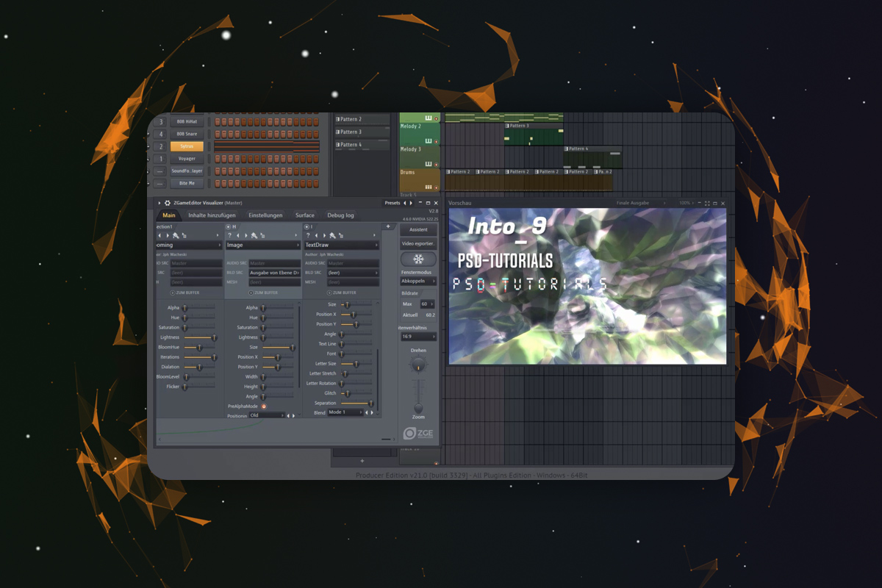882x588 pixels.
Task: Click Blend mode next arrow in TextDraw
Action: pos(372,413)
